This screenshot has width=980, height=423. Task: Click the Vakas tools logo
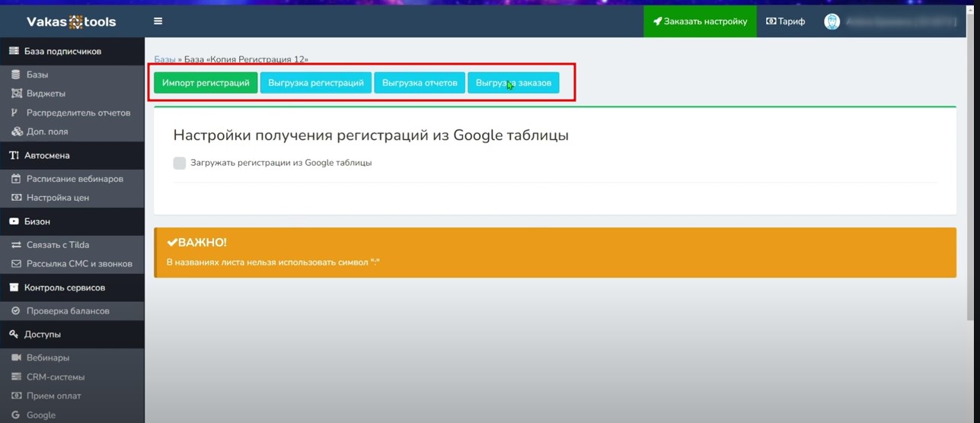click(72, 22)
